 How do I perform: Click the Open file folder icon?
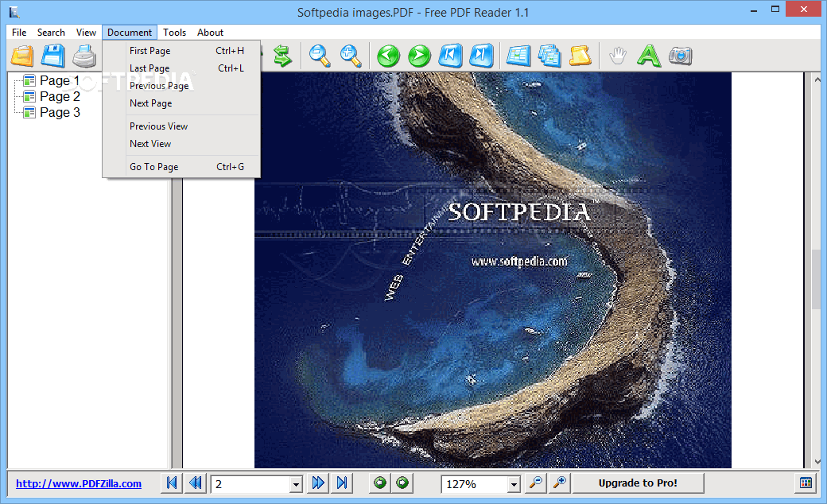[23, 56]
